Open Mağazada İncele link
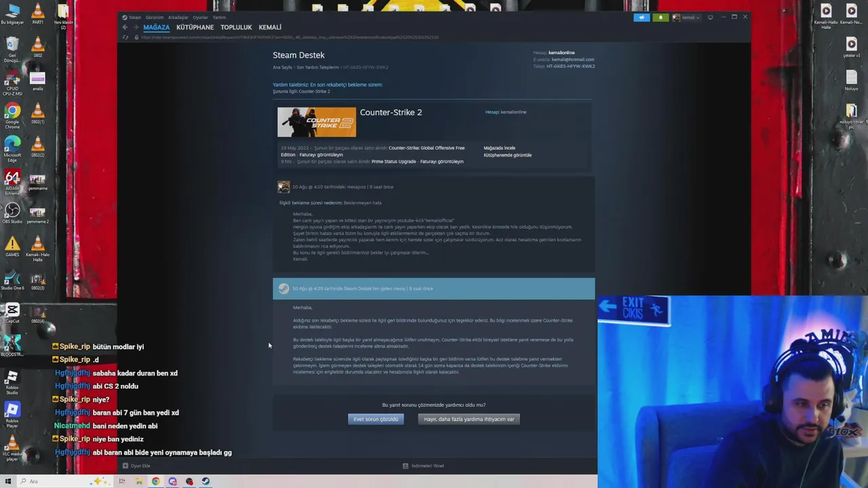 pyautogui.click(x=499, y=148)
